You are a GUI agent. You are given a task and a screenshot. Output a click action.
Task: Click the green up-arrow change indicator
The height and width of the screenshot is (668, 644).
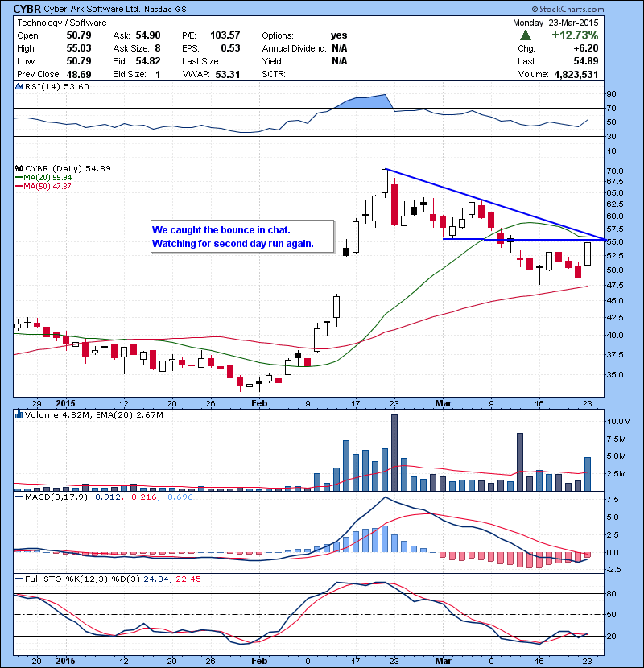[526, 35]
